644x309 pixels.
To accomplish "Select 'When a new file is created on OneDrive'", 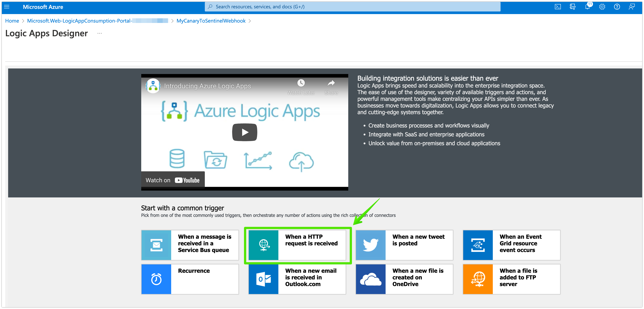I will pos(404,279).
